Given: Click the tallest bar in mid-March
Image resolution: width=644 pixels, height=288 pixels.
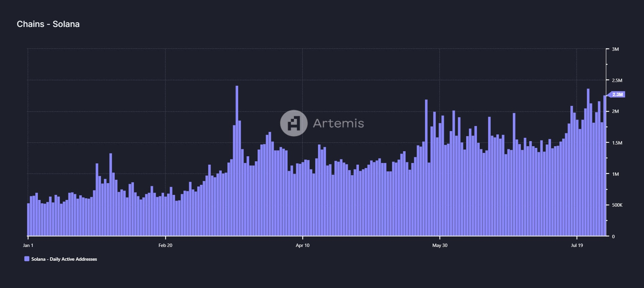Looking at the screenshot, I should pyautogui.click(x=237, y=161).
